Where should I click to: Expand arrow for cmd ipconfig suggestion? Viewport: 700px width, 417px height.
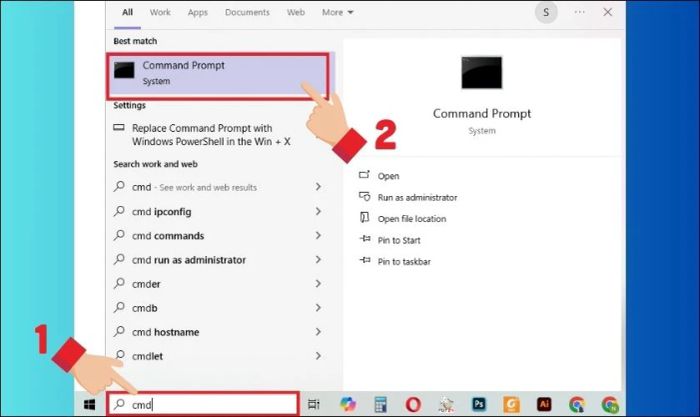[318, 211]
